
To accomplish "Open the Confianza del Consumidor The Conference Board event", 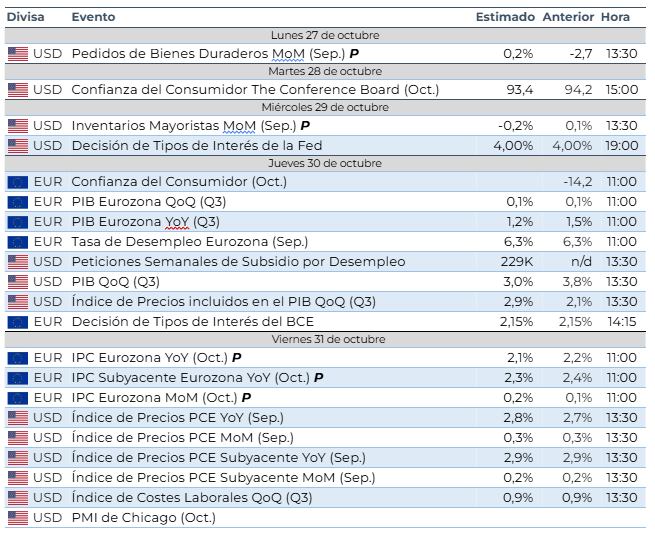I will coord(255,90).
